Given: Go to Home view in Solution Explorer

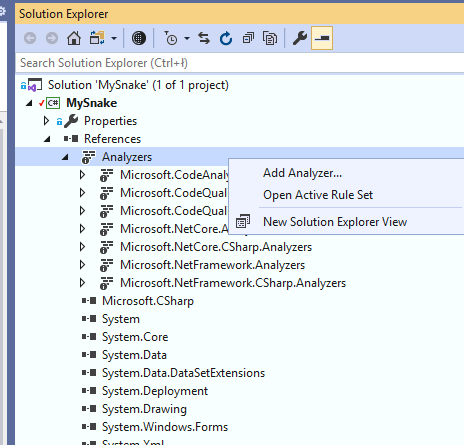Looking at the screenshot, I should coord(74,38).
